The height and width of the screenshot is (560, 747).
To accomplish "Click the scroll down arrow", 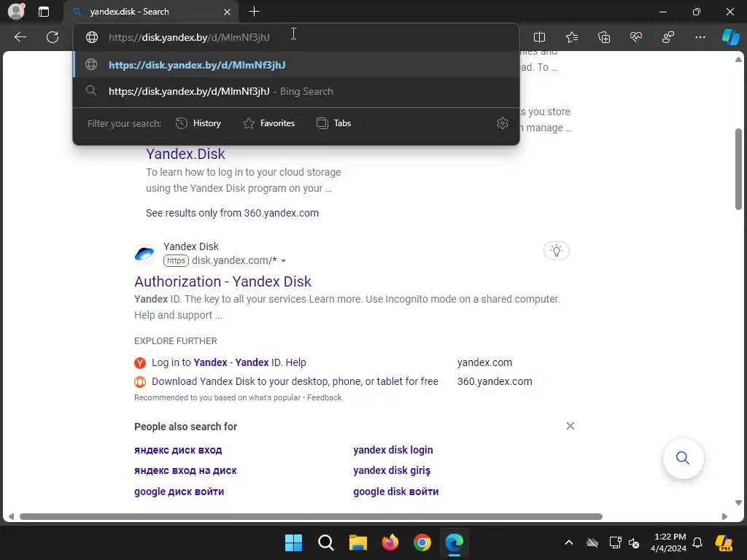I will click(x=738, y=503).
